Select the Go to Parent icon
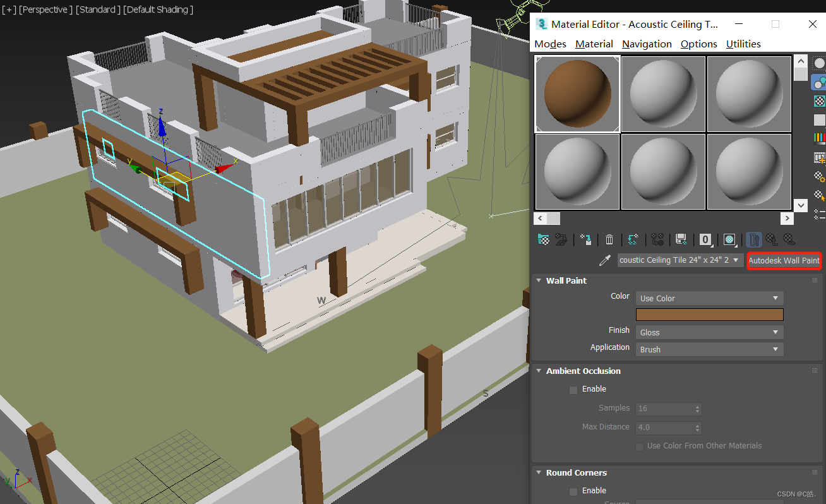Screen dimensions: 826x504 (772, 239)
